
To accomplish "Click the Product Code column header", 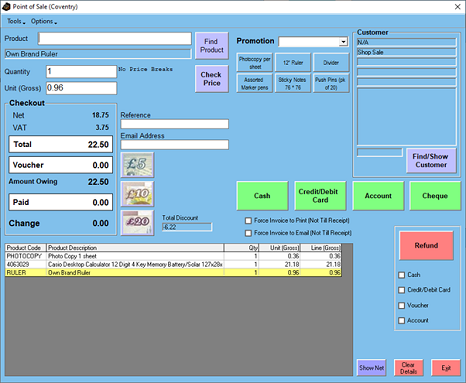I will click(26, 248).
